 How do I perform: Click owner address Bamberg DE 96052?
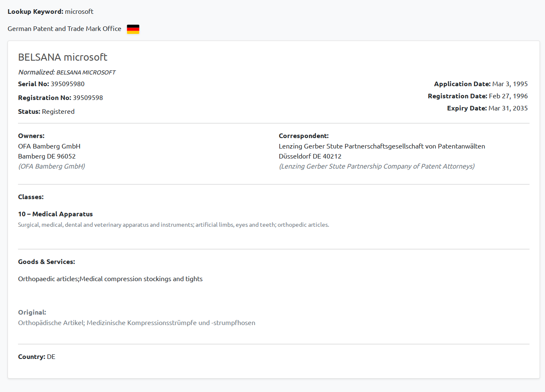47,156
